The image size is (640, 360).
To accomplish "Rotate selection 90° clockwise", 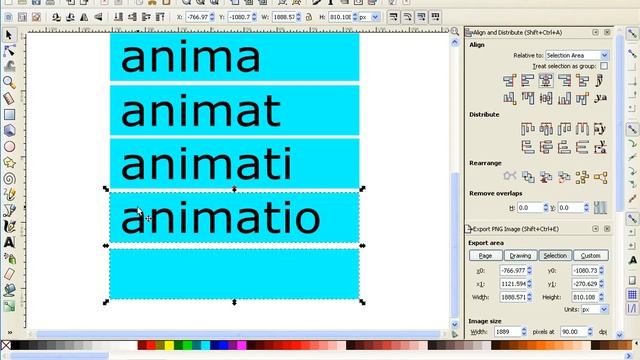I will coord(70,17).
